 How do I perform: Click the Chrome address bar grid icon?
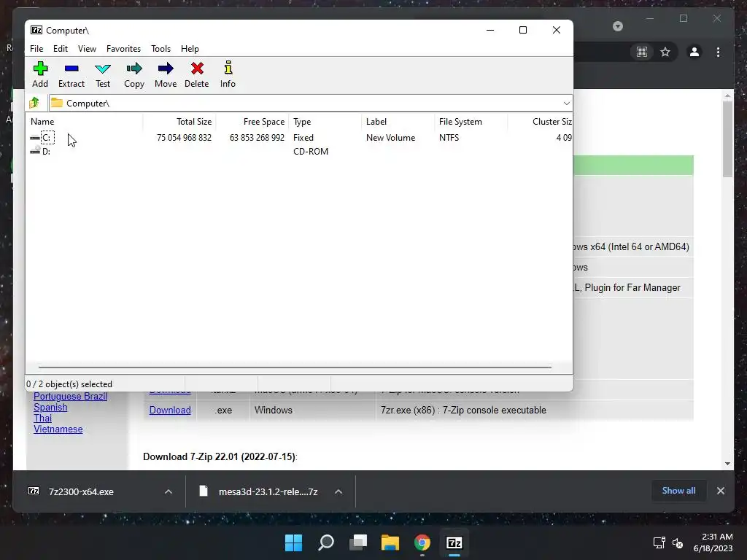[642, 52]
